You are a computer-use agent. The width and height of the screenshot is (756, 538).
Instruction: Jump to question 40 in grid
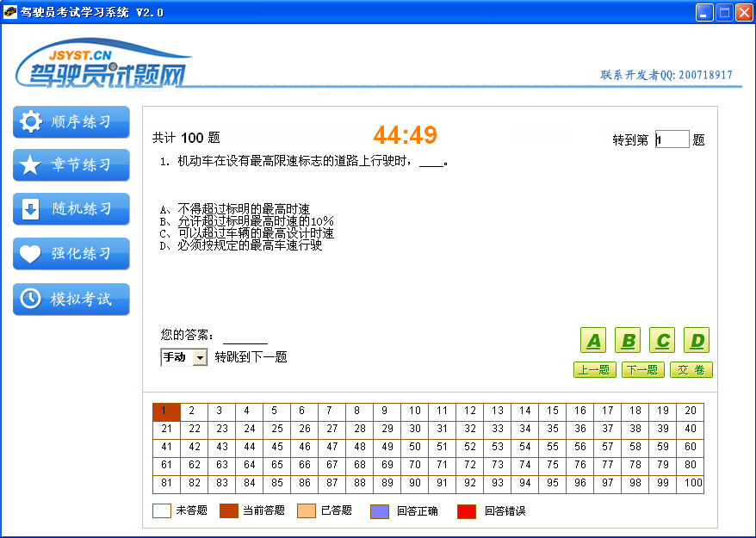pyautogui.click(x=691, y=430)
